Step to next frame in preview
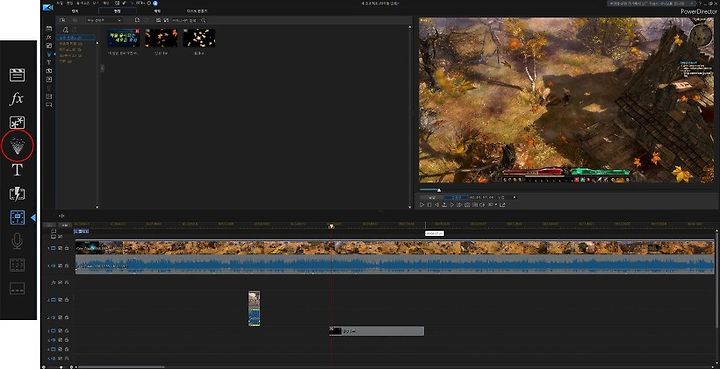Image resolution: width=720 pixels, height=369 pixels. point(452,205)
